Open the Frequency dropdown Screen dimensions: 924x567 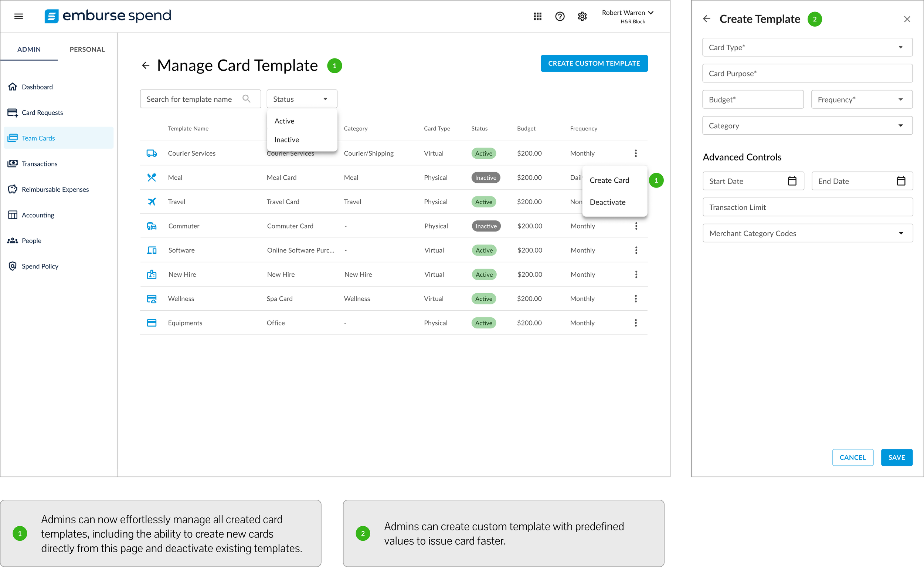tap(862, 99)
